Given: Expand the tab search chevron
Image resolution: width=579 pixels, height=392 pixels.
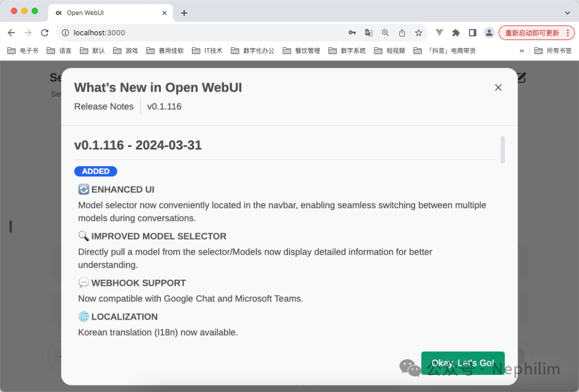Looking at the screenshot, I should coord(568,13).
